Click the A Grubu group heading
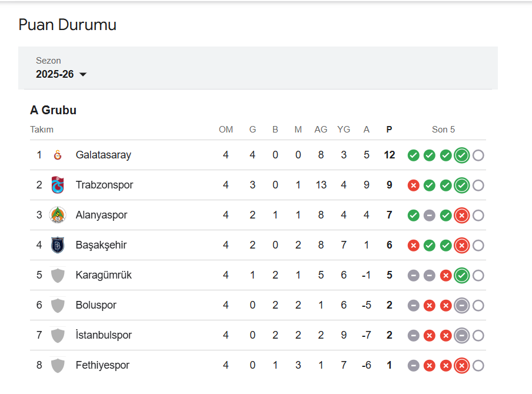 (53, 110)
